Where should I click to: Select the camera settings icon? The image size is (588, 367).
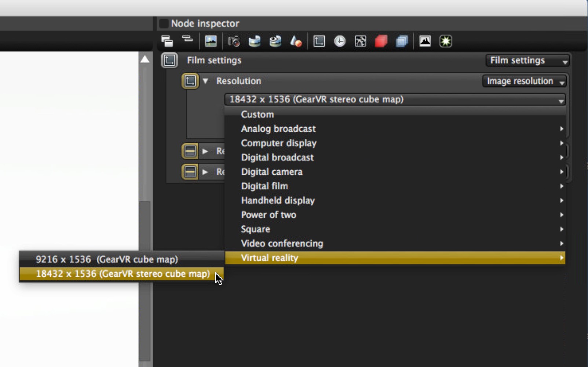point(234,41)
